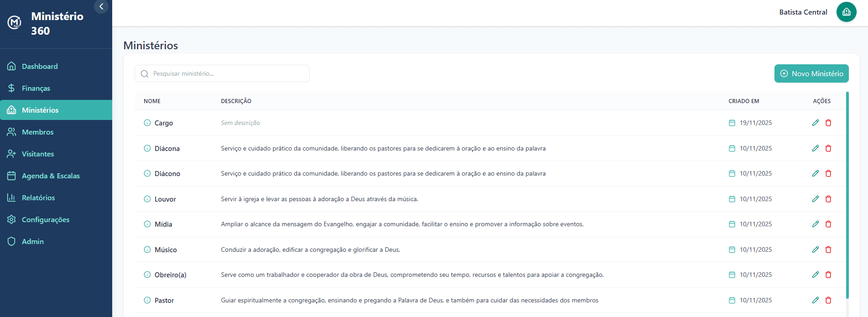Open Configurações from the sidebar
868x317 pixels.
coord(46,219)
